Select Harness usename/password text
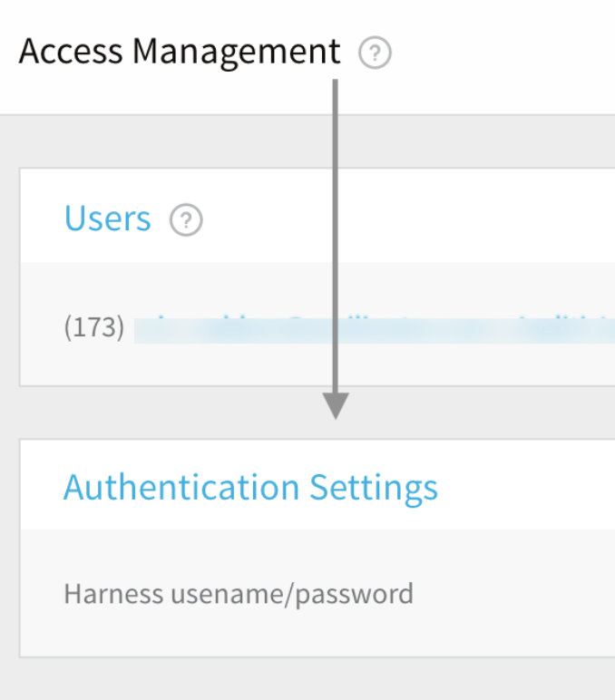The image size is (615, 700). click(x=239, y=594)
